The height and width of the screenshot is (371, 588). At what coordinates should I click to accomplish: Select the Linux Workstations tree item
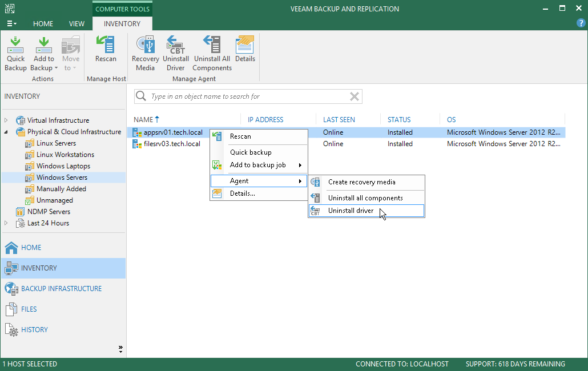pos(65,155)
